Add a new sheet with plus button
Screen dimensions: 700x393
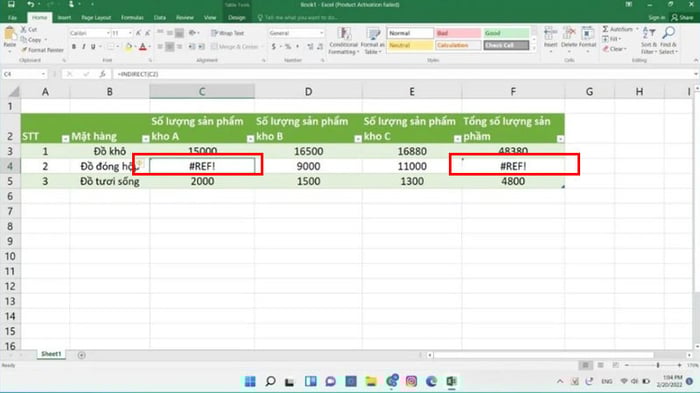tap(81, 355)
